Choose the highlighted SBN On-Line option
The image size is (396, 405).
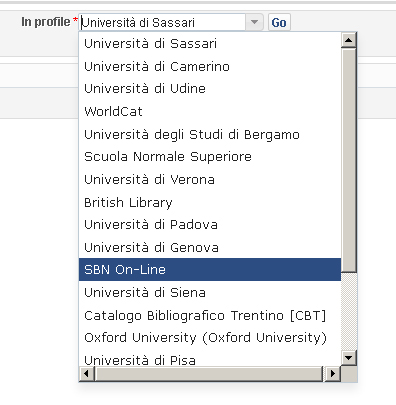point(210,269)
